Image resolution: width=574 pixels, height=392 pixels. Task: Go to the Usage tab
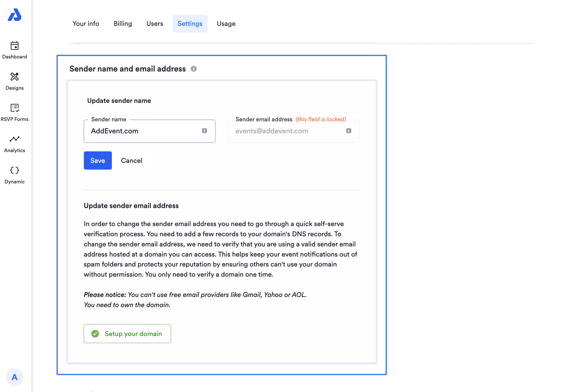coord(226,24)
